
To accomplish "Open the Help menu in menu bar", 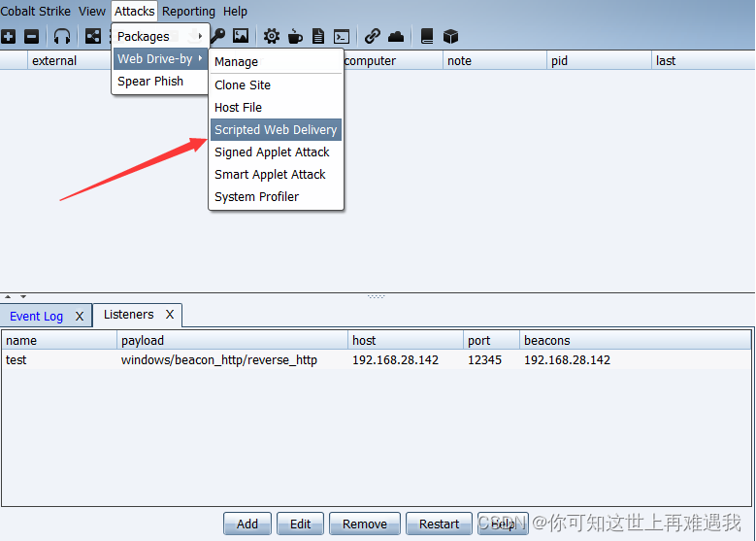I will (x=235, y=11).
